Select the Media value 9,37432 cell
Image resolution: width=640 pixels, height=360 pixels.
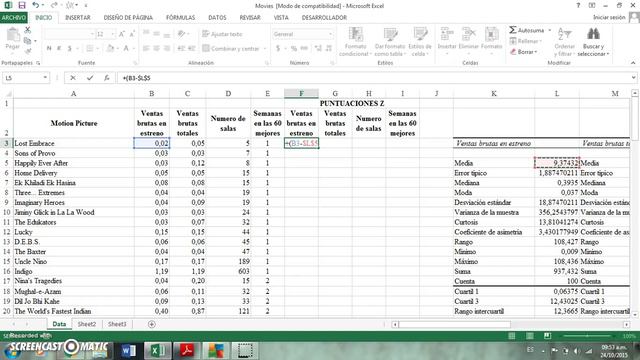tap(557, 163)
